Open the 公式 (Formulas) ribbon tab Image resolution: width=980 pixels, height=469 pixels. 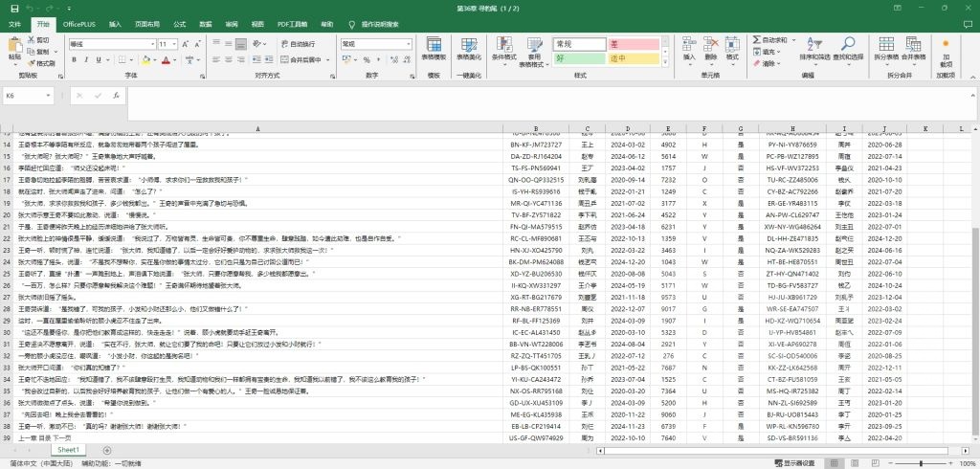point(180,22)
